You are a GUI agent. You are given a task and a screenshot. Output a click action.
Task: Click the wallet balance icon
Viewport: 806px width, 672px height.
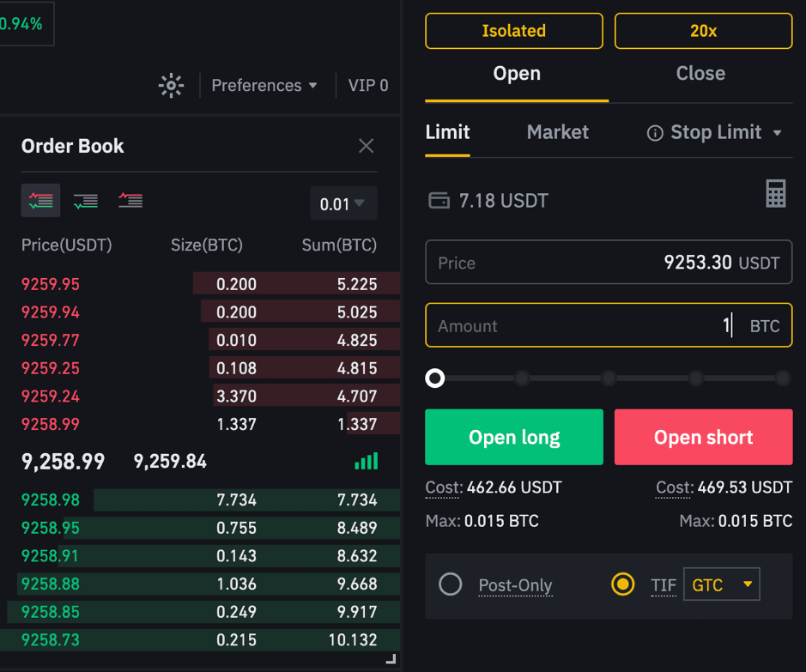[439, 200]
